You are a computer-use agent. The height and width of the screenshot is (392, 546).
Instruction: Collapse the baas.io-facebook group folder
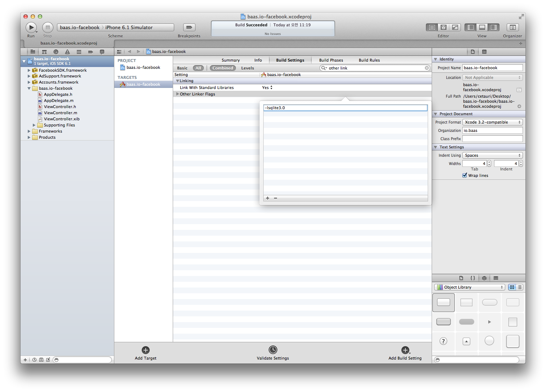[29, 88]
